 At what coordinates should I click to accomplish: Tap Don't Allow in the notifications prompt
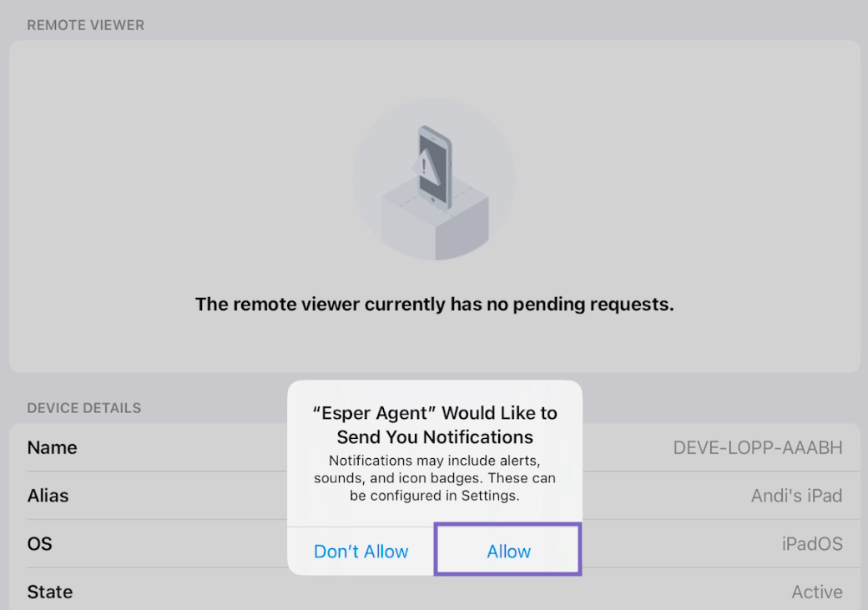(361, 551)
